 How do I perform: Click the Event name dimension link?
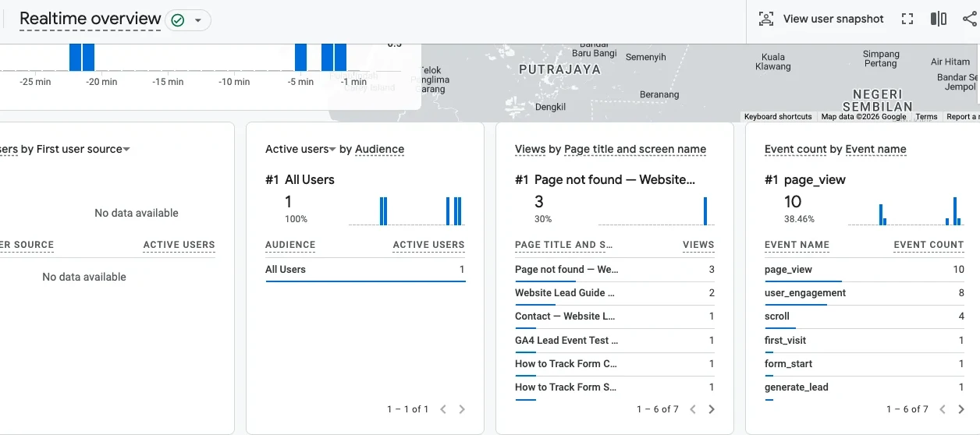pyautogui.click(x=875, y=149)
